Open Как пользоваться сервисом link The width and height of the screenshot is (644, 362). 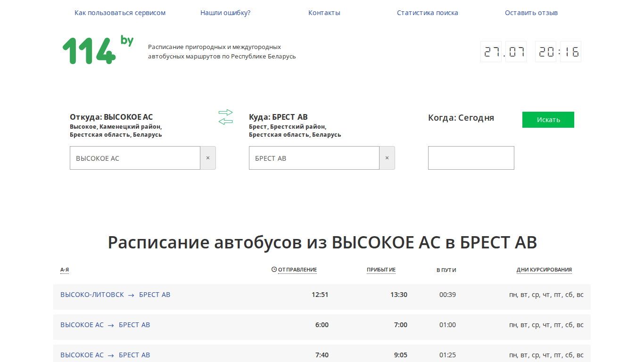tap(120, 13)
